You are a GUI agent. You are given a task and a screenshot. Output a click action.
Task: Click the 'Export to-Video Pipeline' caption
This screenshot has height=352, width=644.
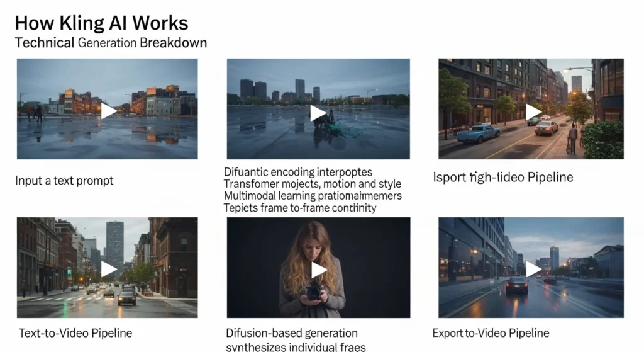pyautogui.click(x=491, y=333)
